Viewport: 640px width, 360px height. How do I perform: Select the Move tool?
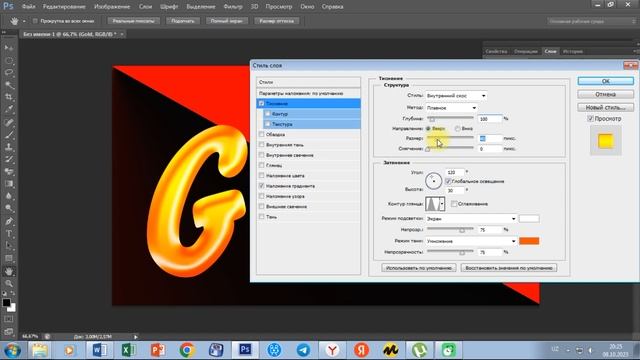coord(9,48)
